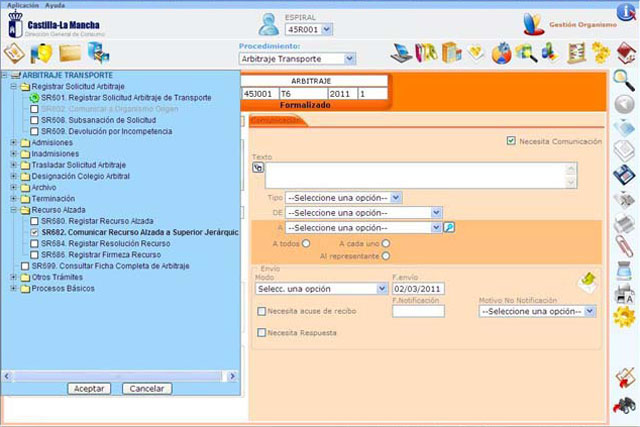
Task: Expand the Admisiones tree folder
Action: [x=13, y=142]
